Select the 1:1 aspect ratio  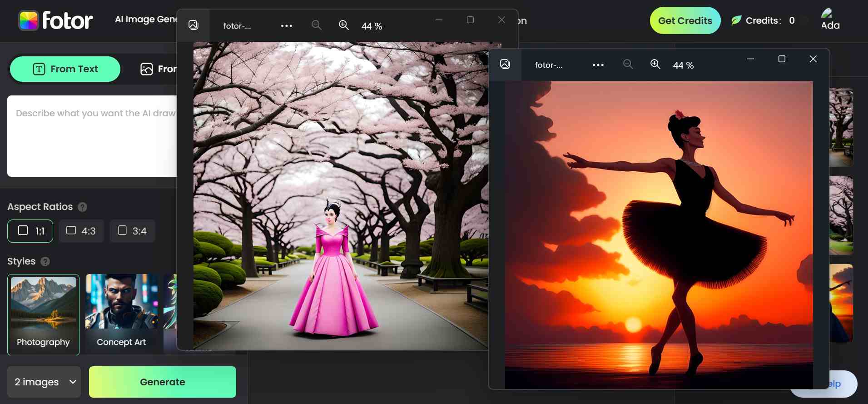(x=30, y=231)
